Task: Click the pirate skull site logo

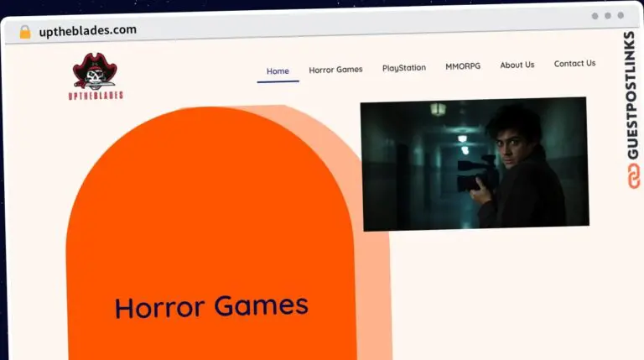Action: (x=96, y=71)
